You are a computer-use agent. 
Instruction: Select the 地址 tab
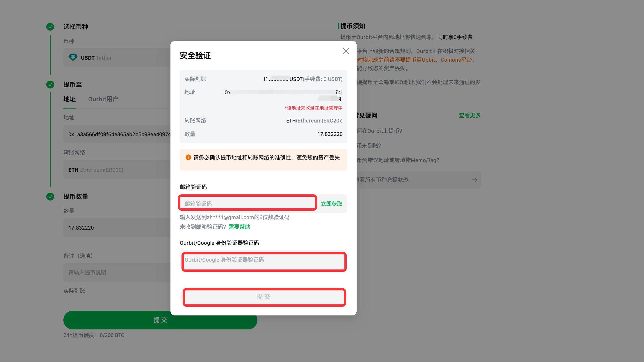click(70, 99)
